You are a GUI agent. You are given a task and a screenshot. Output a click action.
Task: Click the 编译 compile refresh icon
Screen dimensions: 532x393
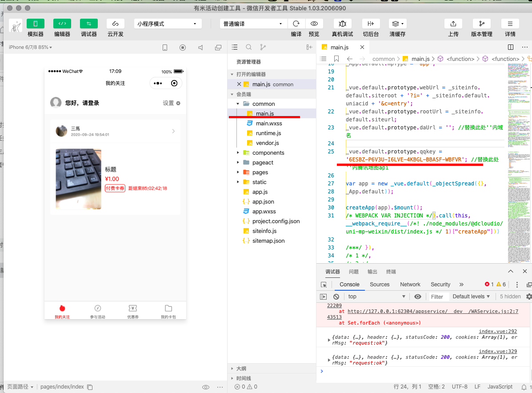pos(296,24)
